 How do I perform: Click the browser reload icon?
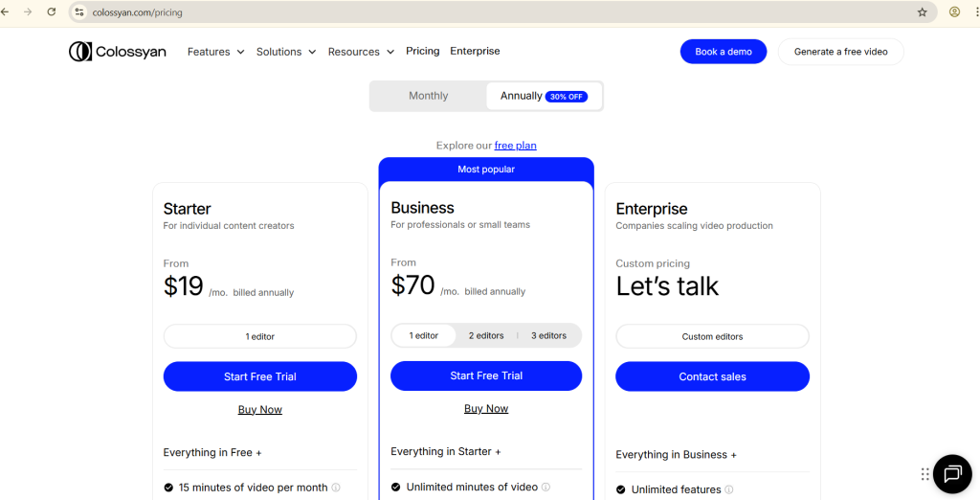[51, 12]
